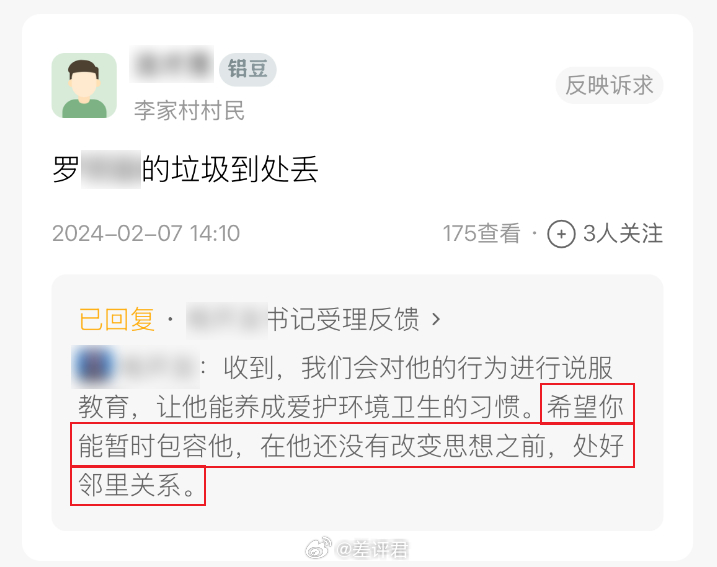Viewport: 717px width, 567px height.
Task: Click the Weibo logo watermark
Action: tap(319, 548)
